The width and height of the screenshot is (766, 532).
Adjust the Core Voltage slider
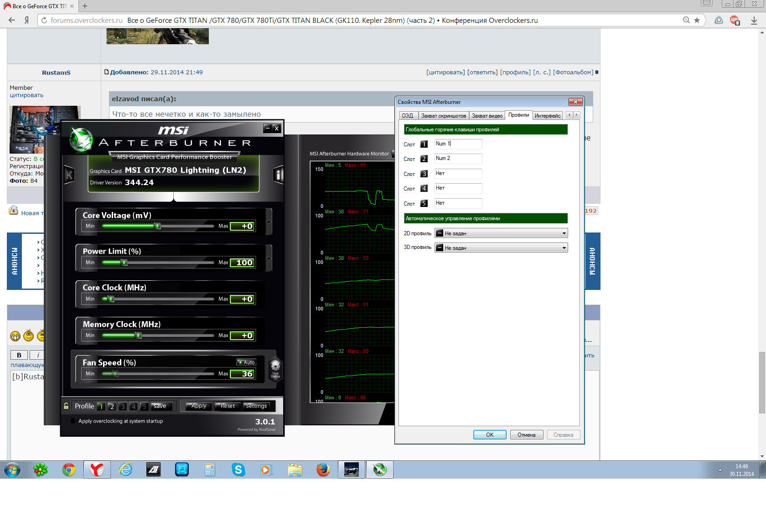pos(158,226)
